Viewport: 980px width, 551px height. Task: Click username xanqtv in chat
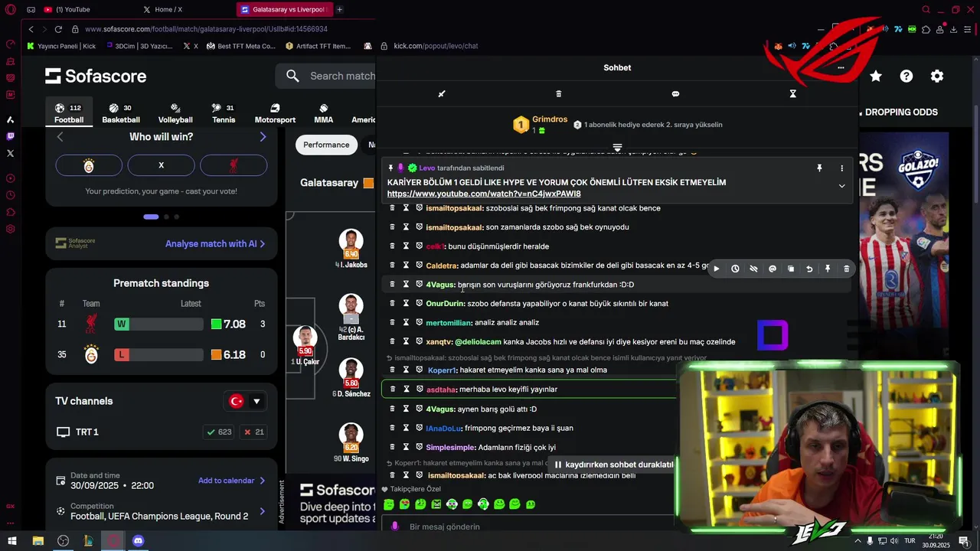[439, 342]
